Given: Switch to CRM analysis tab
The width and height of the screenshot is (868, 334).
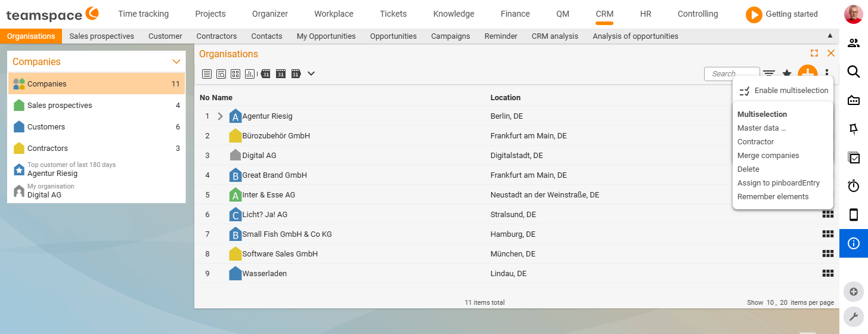Looking at the screenshot, I should pos(555,36).
